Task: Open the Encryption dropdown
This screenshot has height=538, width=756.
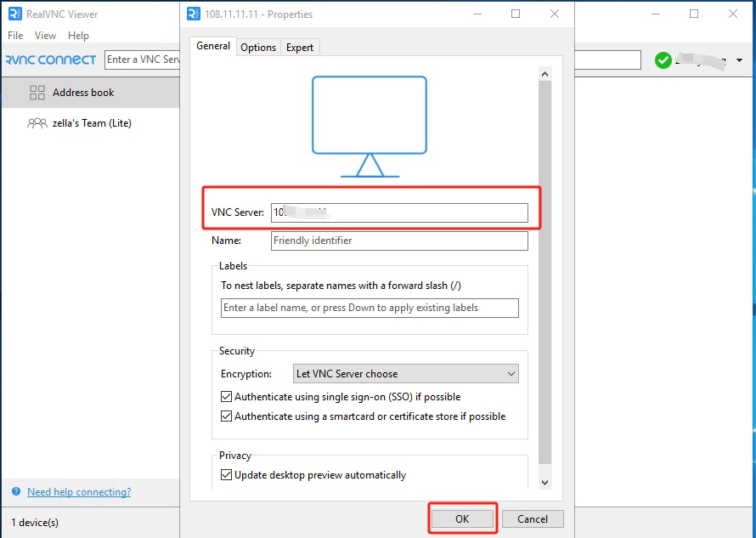Action: [x=406, y=374]
